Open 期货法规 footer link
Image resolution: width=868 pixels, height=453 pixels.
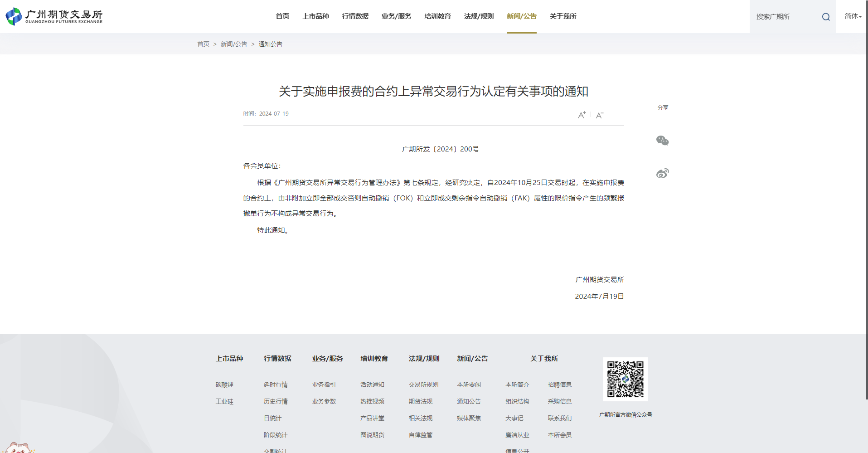click(x=421, y=401)
